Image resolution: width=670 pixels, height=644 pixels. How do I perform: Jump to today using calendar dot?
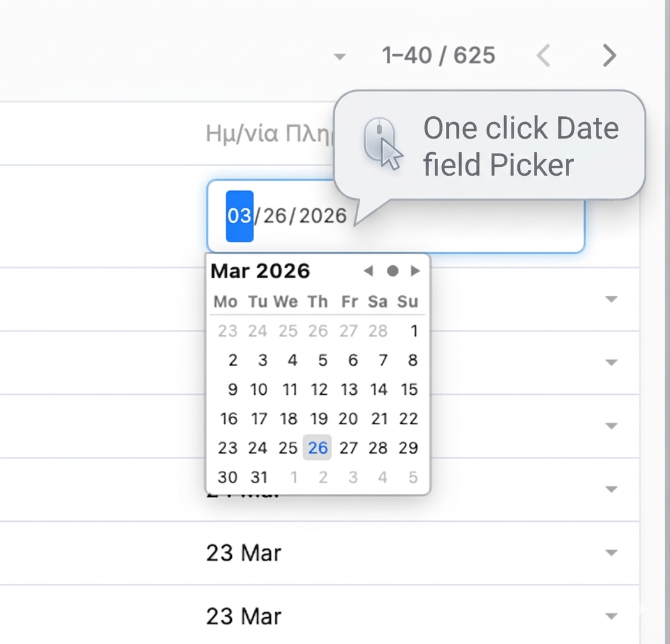point(392,271)
